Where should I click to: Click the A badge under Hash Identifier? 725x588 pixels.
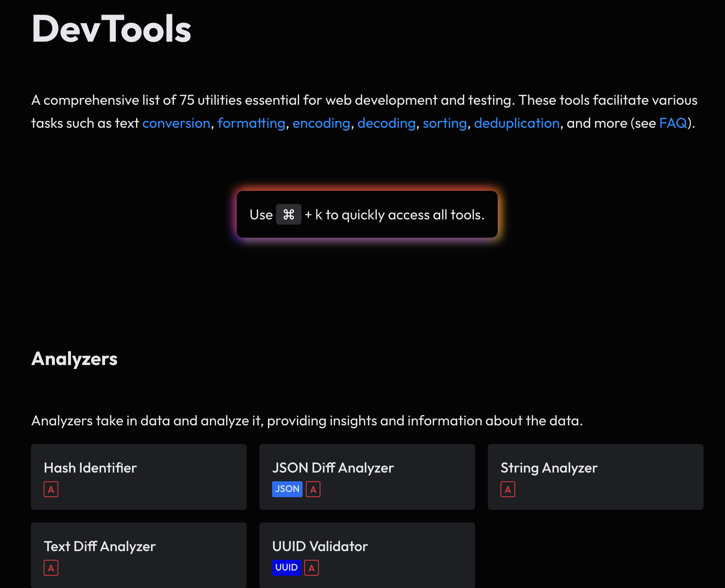tap(51, 489)
